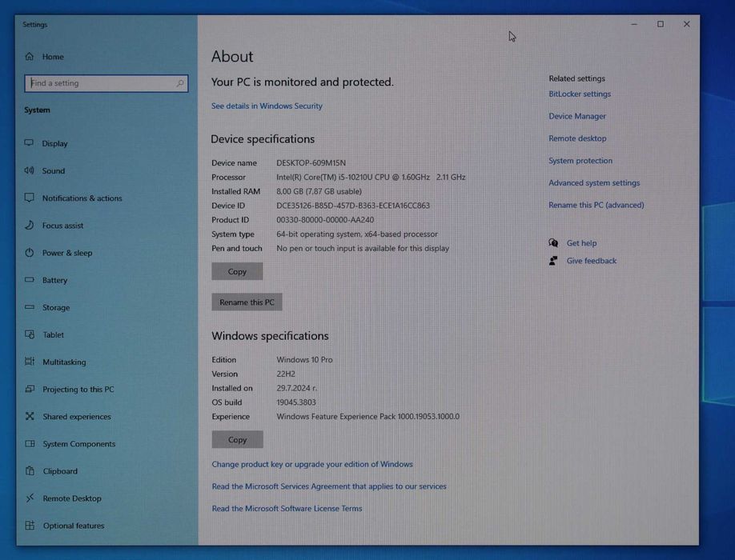
Task: Click the Shared experiences icon
Action: [30, 416]
